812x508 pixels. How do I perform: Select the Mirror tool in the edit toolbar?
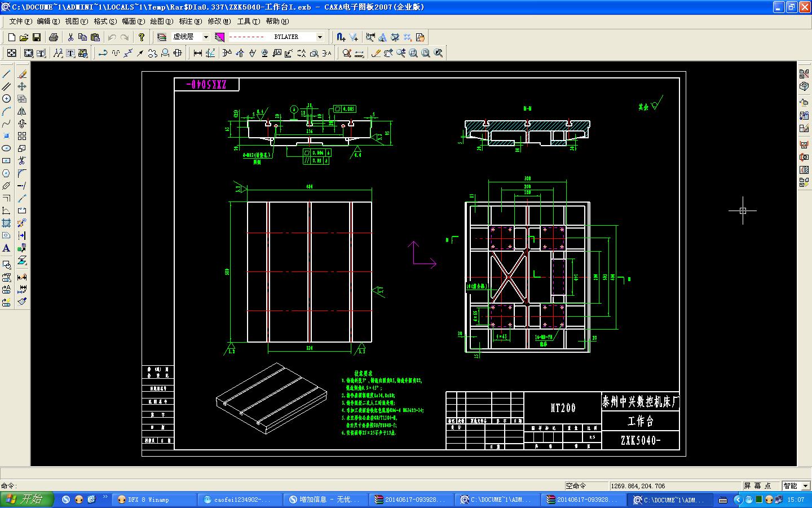pyautogui.click(x=23, y=111)
